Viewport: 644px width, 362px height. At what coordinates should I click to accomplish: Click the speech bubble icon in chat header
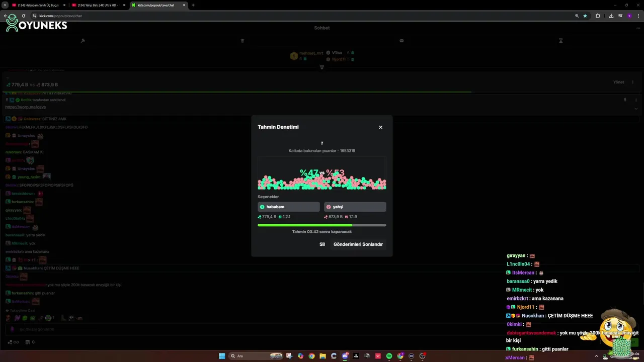click(x=401, y=41)
